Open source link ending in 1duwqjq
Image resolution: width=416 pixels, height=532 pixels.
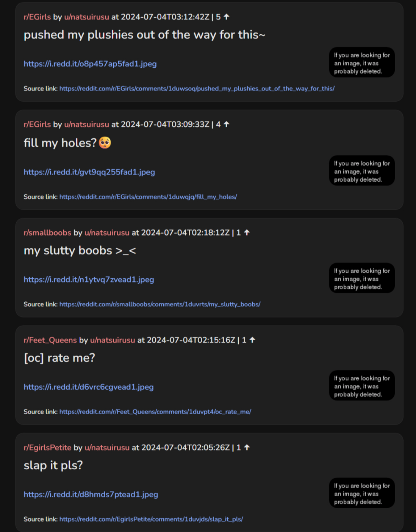coord(148,197)
